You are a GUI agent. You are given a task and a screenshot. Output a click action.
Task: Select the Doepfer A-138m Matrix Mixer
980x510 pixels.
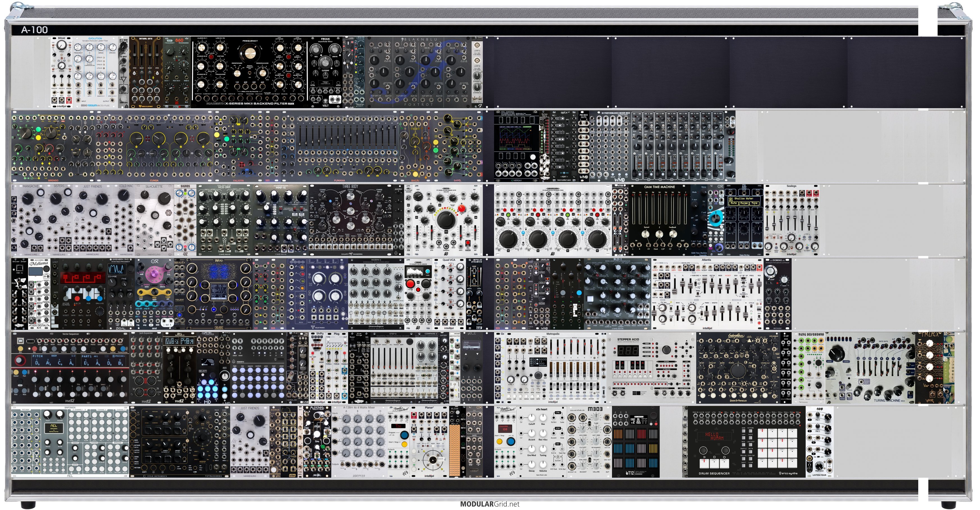pos(359,442)
